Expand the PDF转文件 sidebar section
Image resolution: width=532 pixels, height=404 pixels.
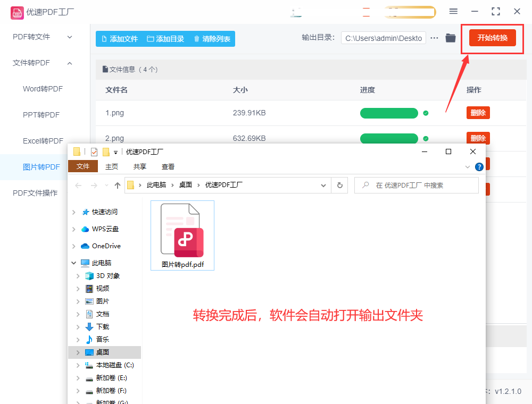pos(70,37)
